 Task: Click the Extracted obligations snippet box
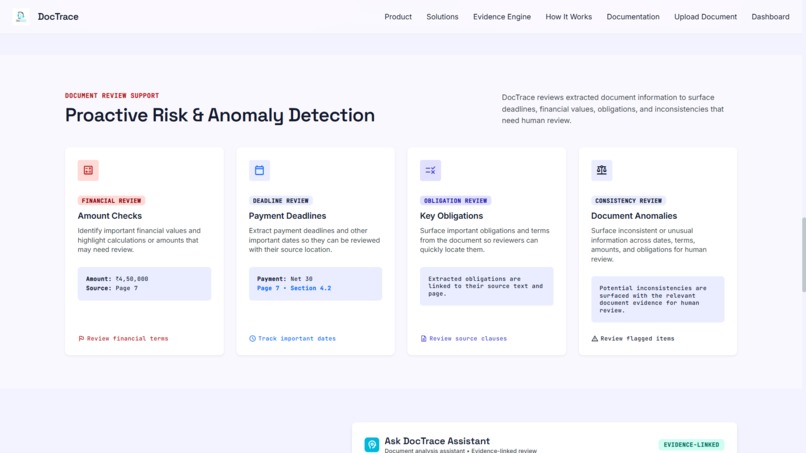pyautogui.click(x=486, y=286)
